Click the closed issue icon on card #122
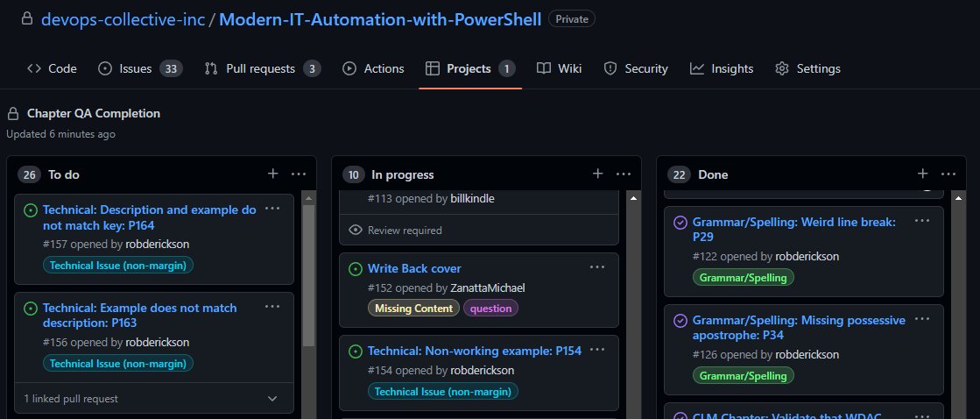The height and width of the screenshot is (419, 980). click(680, 222)
